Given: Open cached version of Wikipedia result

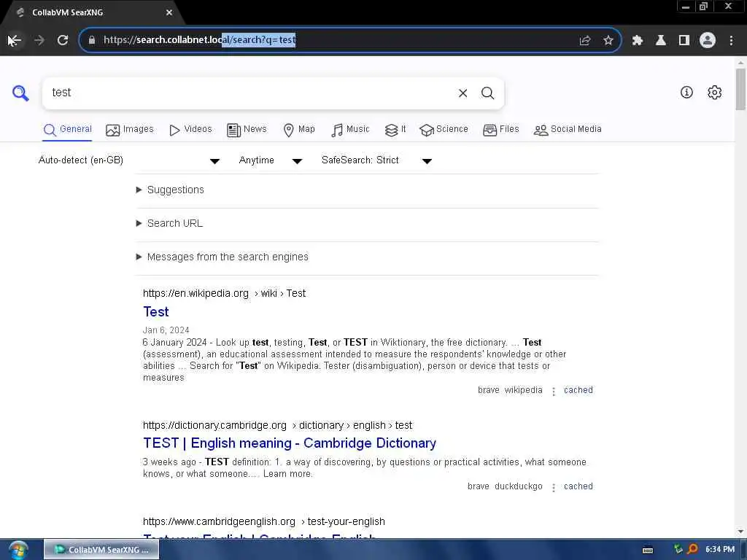Looking at the screenshot, I should (x=578, y=391).
